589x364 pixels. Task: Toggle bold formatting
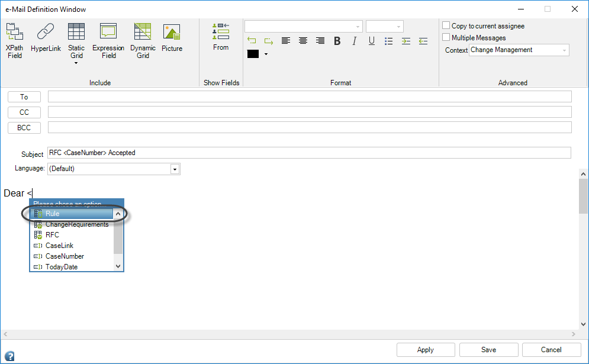click(x=337, y=41)
